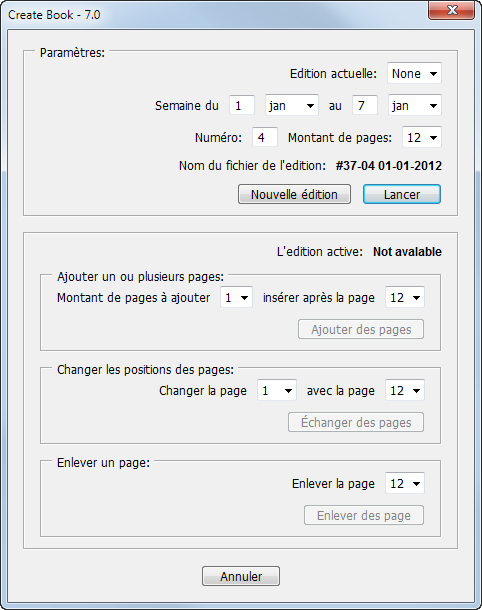
Task: Open the start month dropdown after Semaine du
Action: 292,105
